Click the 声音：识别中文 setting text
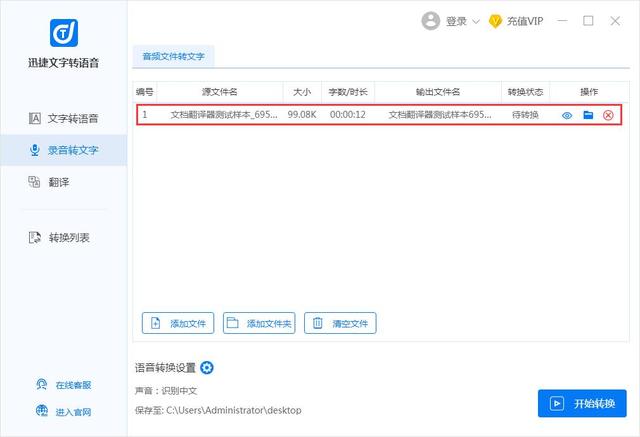 click(166, 391)
